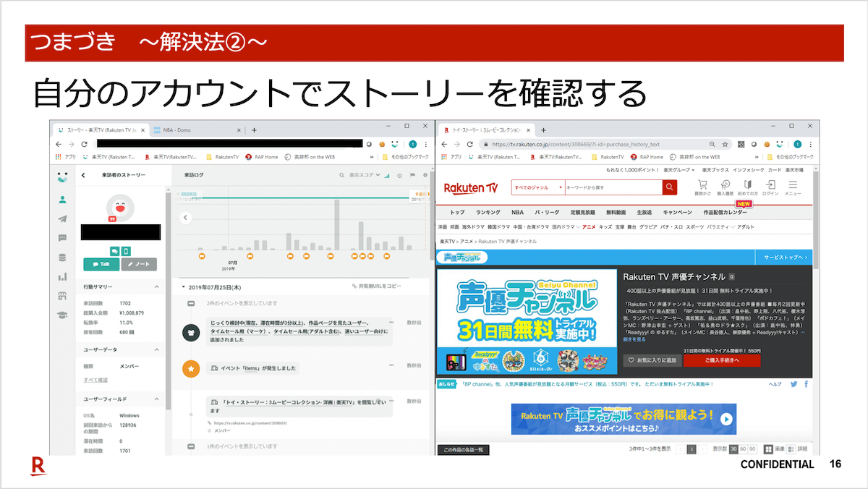This screenshot has width=868, height=489.
Task: Click the 続きを見る link in the description
Action: (x=634, y=339)
